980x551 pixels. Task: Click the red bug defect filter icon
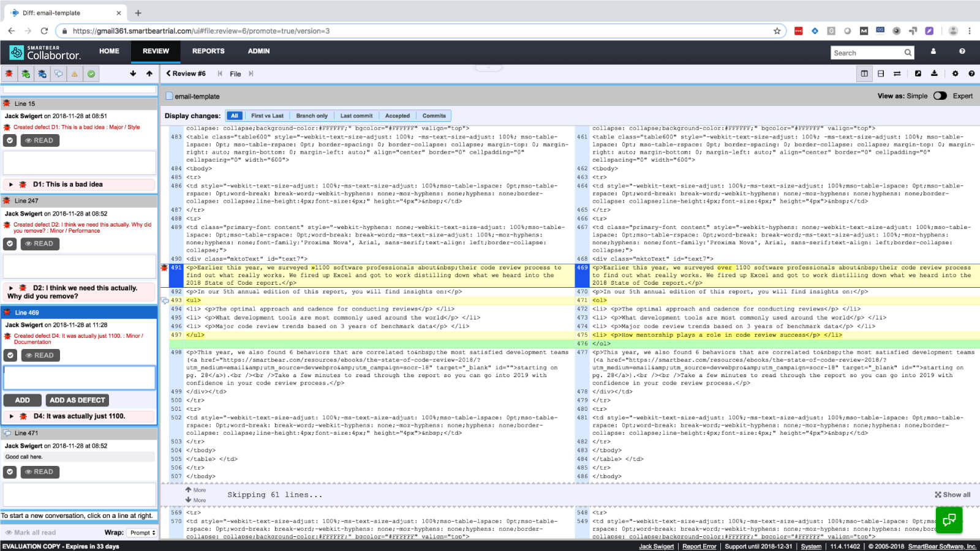(9, 74)
